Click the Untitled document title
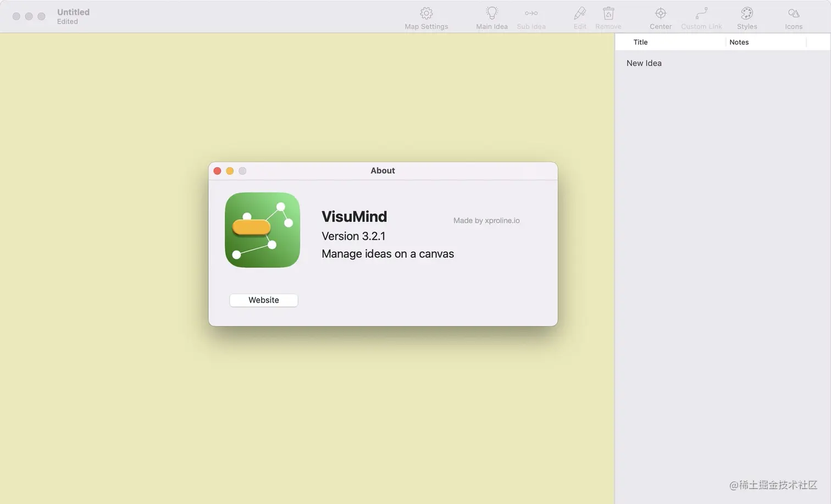 coord(73,12)
